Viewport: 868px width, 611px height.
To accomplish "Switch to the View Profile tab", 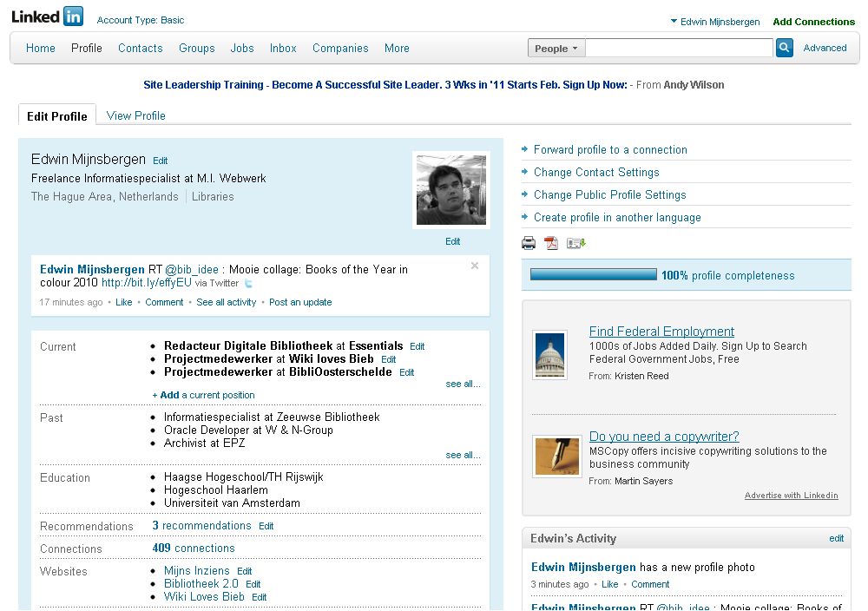I will coord(135,115).
